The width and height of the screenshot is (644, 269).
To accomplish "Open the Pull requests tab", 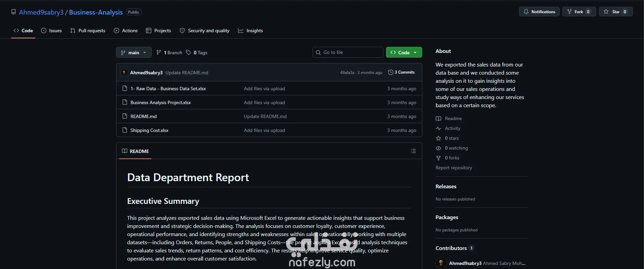I will coord(88,31).
